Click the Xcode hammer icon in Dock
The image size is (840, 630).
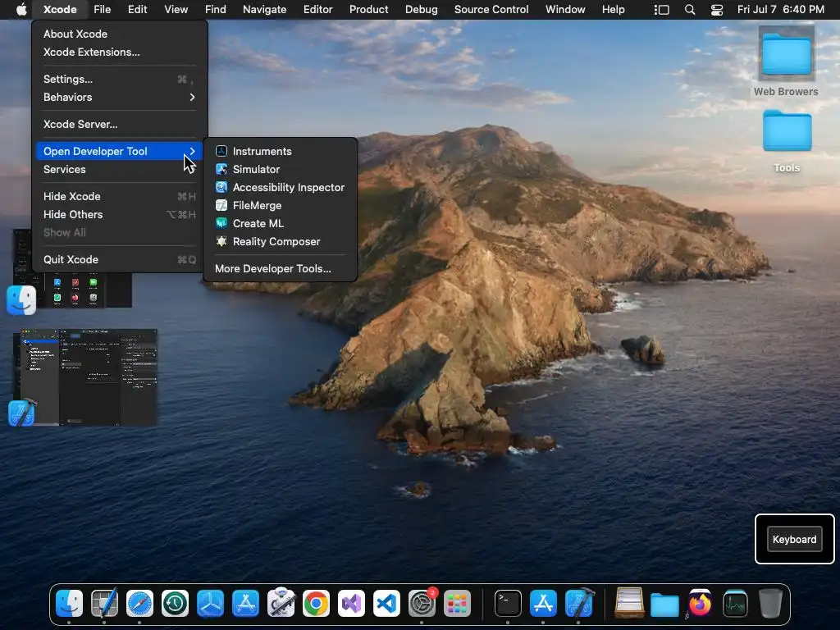(580, 605)
